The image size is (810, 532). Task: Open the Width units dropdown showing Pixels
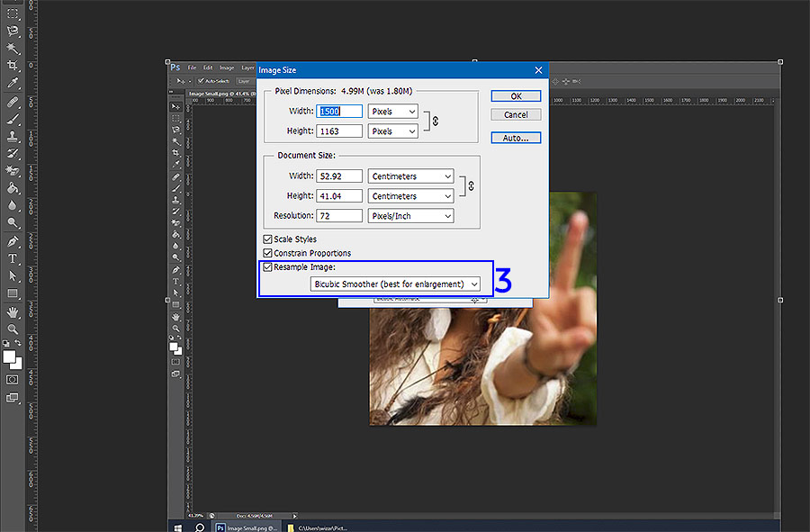392,111
